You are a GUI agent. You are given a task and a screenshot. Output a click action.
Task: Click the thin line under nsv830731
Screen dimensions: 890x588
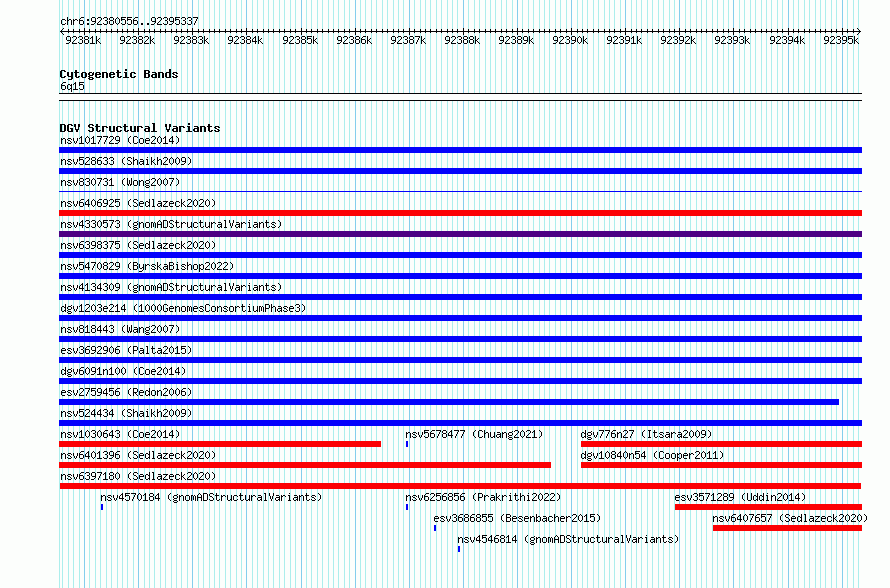[460, 191]
